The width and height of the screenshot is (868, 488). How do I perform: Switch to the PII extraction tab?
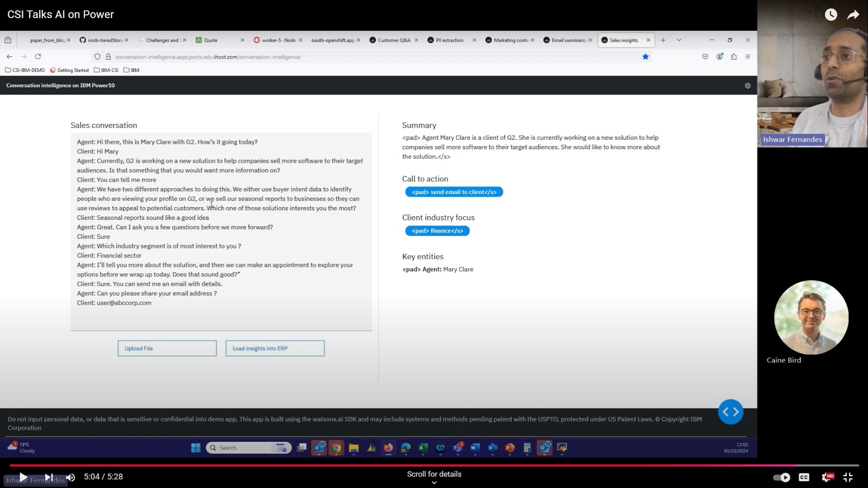click(450, 40)
